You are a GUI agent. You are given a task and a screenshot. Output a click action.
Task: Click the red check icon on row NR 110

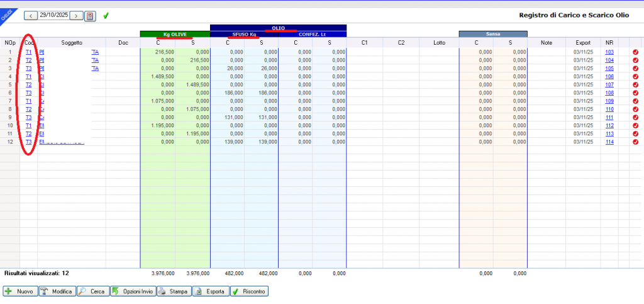(636, 110)
